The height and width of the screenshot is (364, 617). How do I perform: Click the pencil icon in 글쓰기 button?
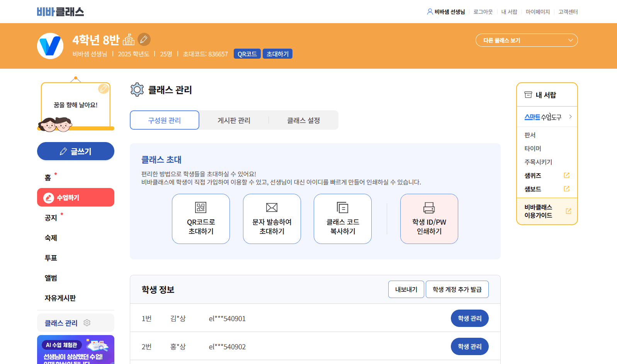[x=63, y=151]
